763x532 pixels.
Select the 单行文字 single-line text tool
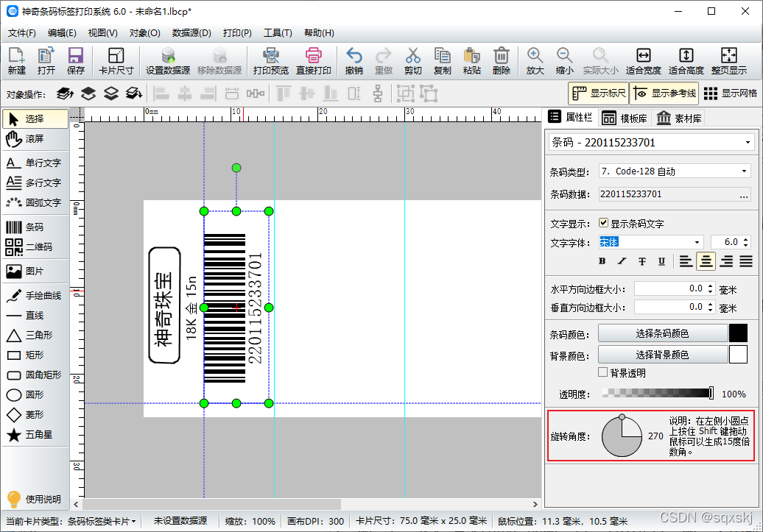click(35, 163)
